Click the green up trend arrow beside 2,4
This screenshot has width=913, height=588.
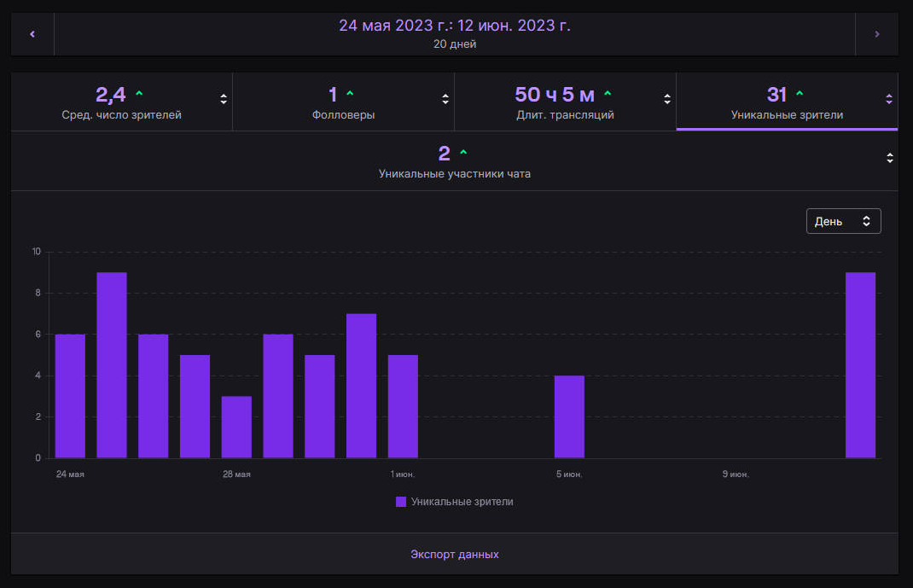click(x=139, y=93)
